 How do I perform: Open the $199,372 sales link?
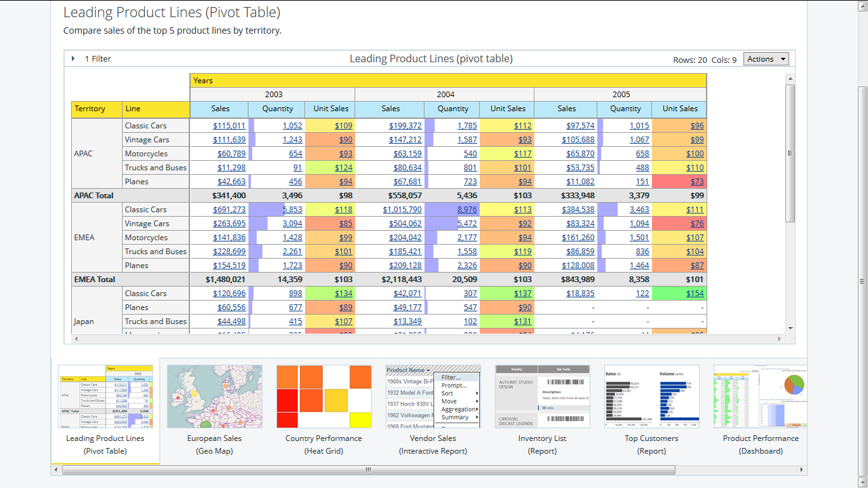coord(405,126)
